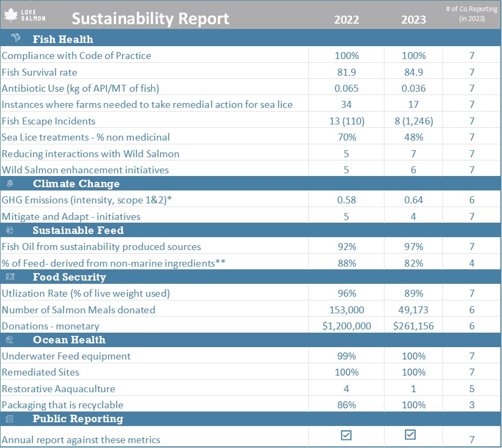Click the plate icon beside Food Security

10,277
